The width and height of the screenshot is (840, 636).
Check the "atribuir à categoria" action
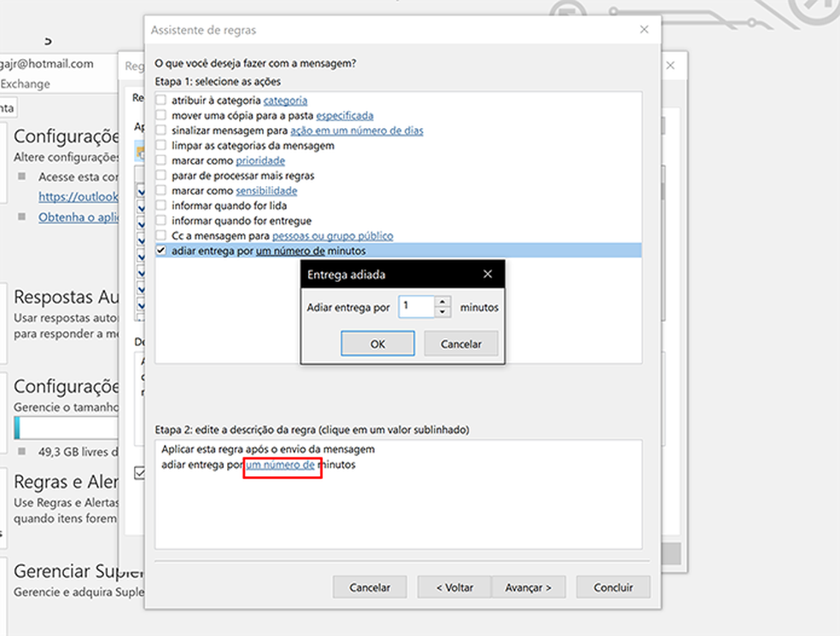point(162,100)
